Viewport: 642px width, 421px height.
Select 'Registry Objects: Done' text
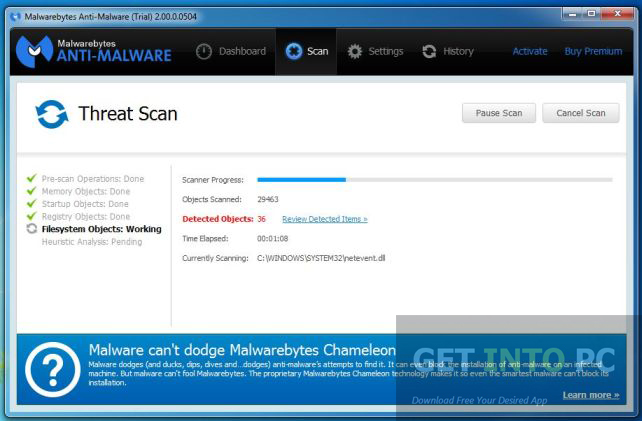pos(86,217)
